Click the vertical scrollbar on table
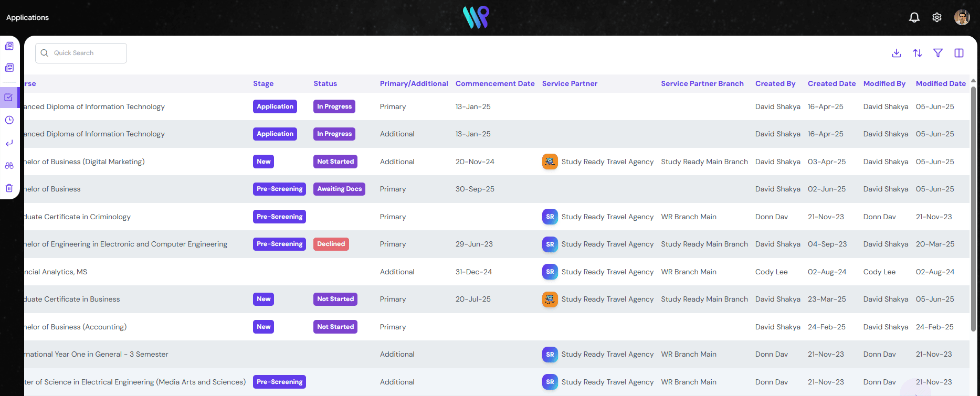The height and width of the screenshot is (396, 980). coord(973,210)
